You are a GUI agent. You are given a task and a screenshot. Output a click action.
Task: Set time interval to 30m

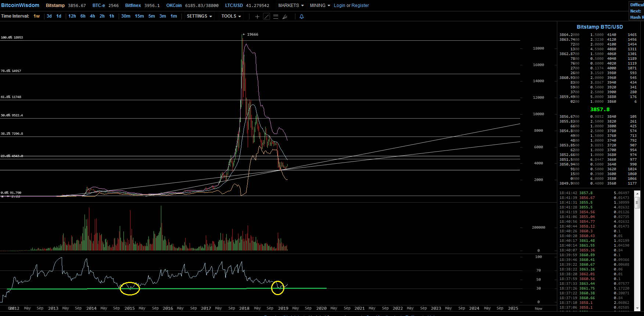[126, 16]
